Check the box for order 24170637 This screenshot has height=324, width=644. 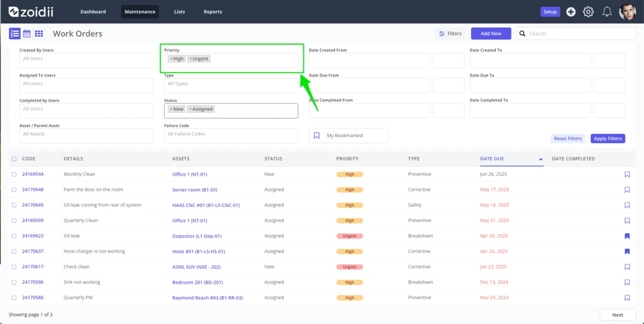click(14, 251)
